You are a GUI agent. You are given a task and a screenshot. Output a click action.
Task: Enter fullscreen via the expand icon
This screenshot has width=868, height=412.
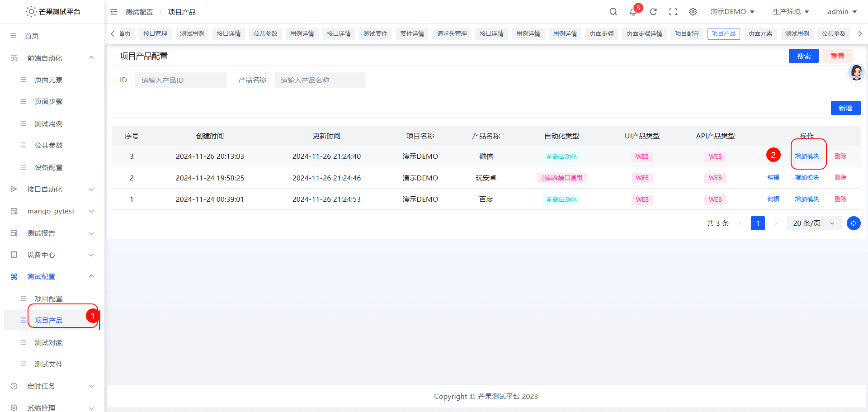tap(673, 11)
